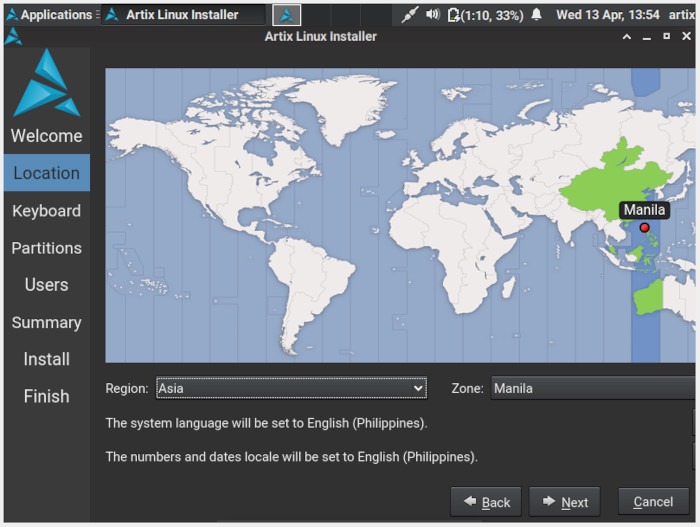
Task: Click the red Manila location pin
Action: [644, 228]
